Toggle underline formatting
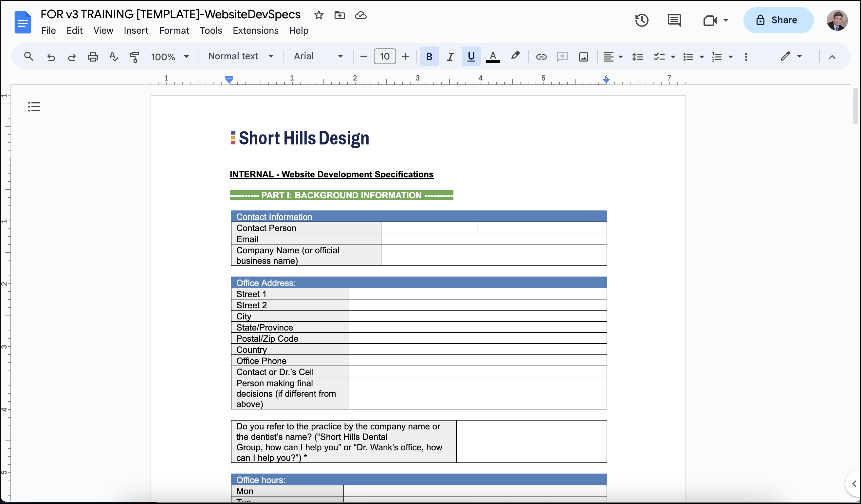861x504 pixels. [x=471, y=57]
